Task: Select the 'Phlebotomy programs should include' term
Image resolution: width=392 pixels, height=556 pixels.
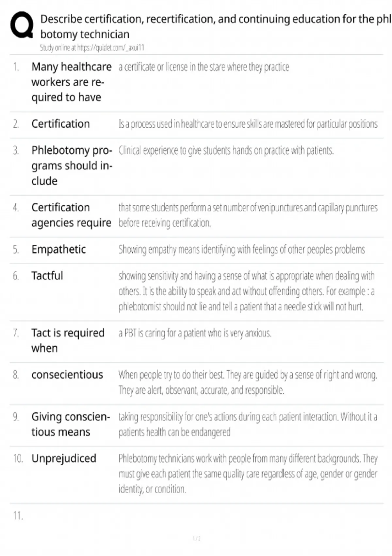Action: point(72,165)
